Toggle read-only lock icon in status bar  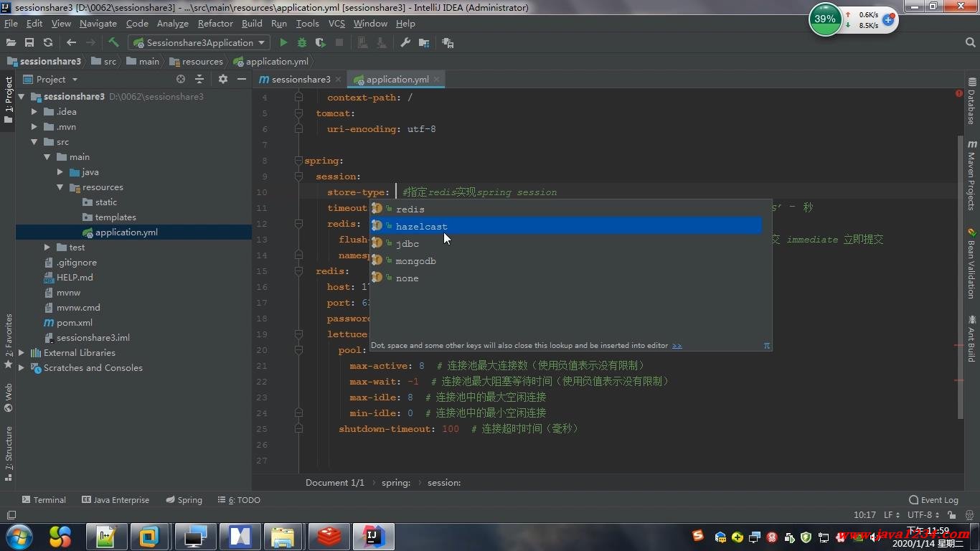(952, 515)
